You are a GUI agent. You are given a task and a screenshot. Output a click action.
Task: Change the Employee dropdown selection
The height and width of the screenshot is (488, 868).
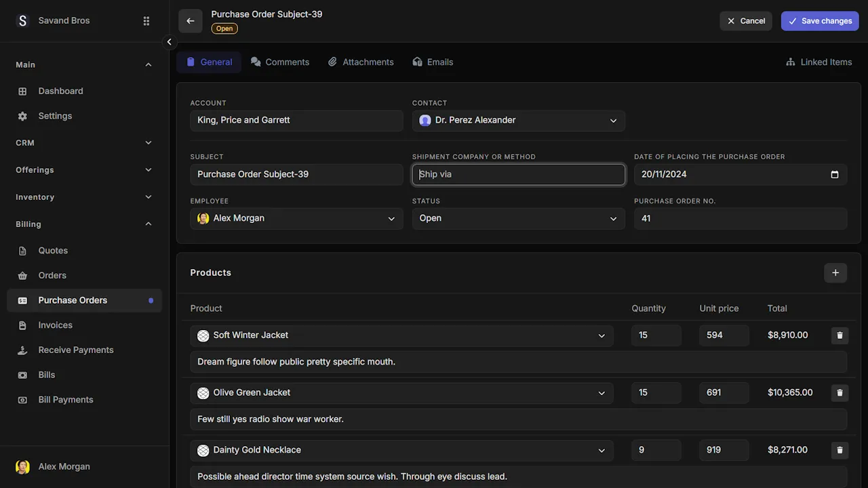coord(296,218)
